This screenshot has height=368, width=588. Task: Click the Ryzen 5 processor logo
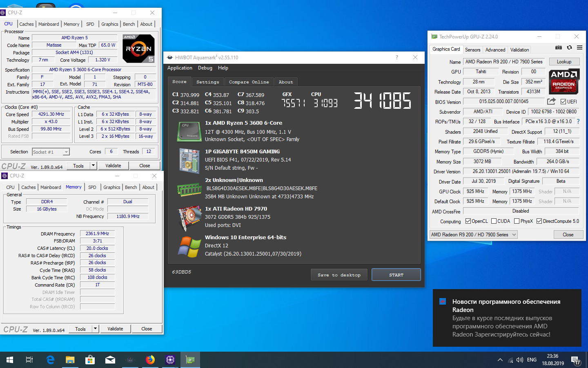138,48
